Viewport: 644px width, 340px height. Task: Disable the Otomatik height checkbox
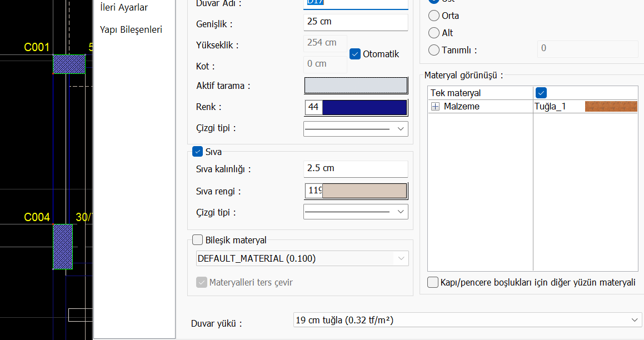coord(356,54)
